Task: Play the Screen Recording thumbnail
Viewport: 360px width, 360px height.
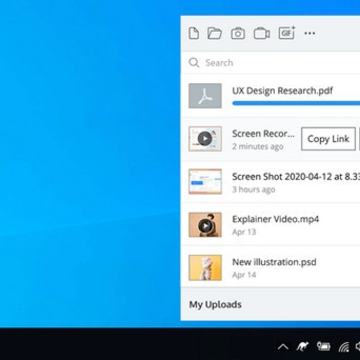Action: [x=205, y=138]
